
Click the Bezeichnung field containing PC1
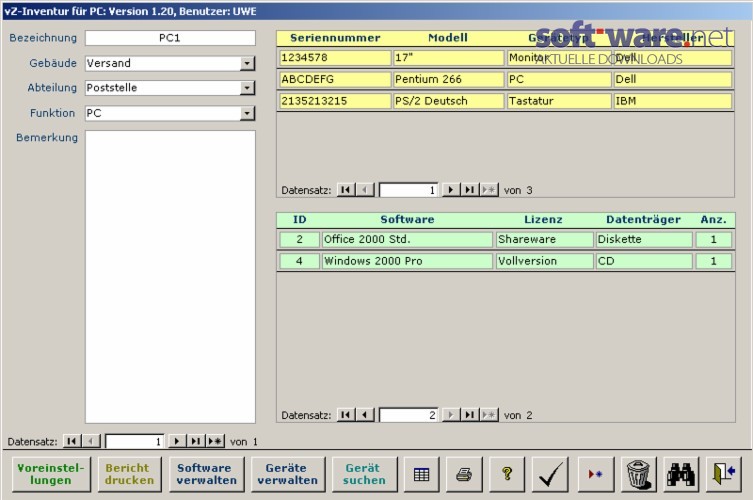click(170, 38)
